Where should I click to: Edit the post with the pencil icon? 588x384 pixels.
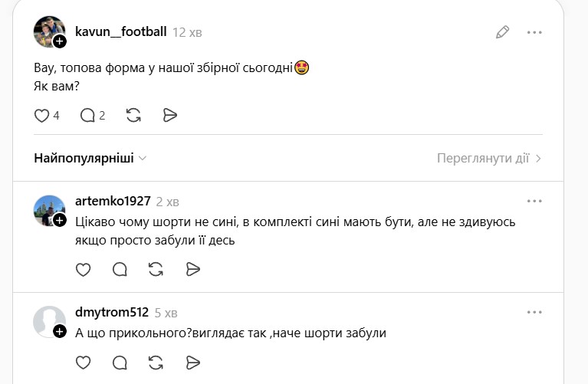click(502, 32)
